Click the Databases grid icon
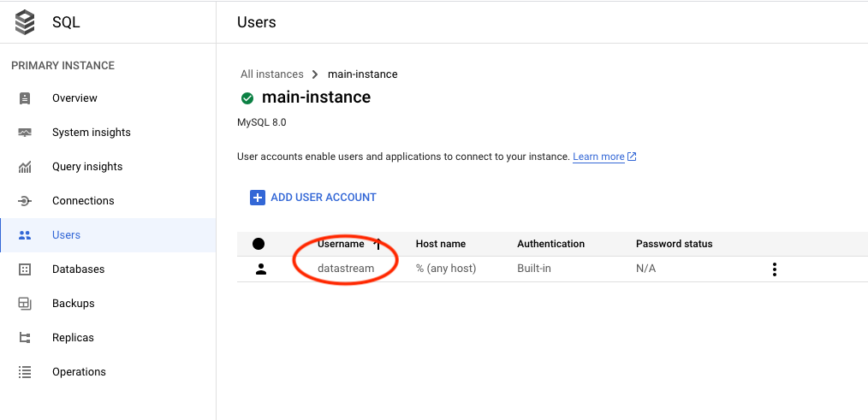The height and width of the screenshot is (420, 868). click(x=25, y=269)
